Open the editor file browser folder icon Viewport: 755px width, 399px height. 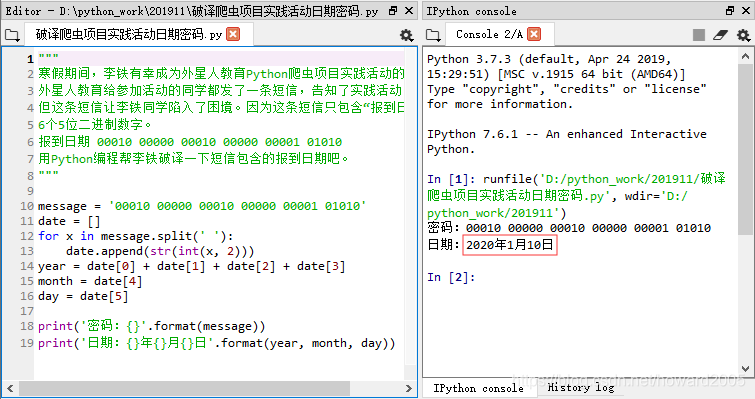12,35
